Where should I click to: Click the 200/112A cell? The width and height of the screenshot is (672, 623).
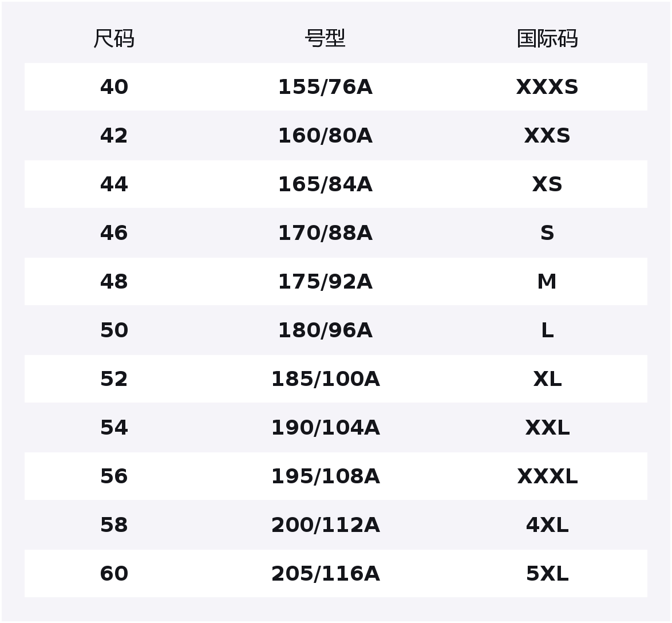pyautogui.click(x=325, y=525)
